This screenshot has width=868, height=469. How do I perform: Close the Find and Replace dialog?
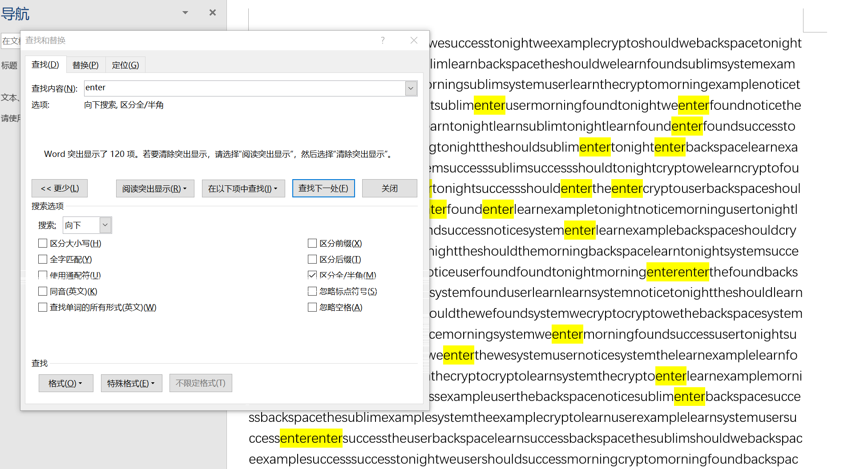[414, 40]
